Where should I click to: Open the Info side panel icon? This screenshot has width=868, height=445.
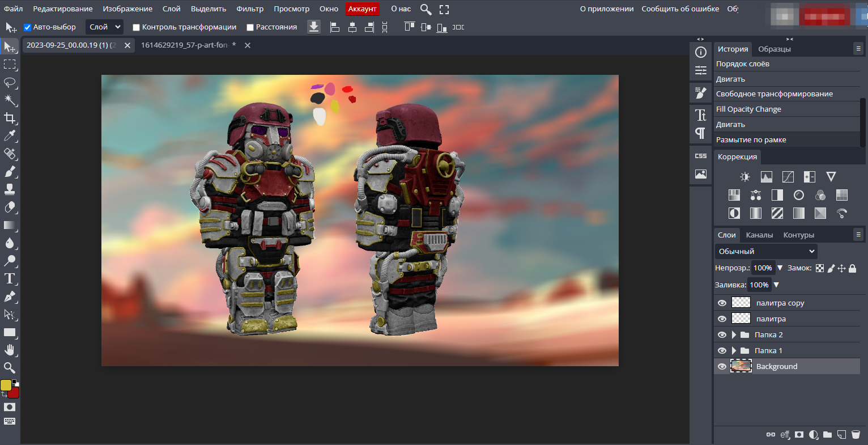(x=701, y=52)
